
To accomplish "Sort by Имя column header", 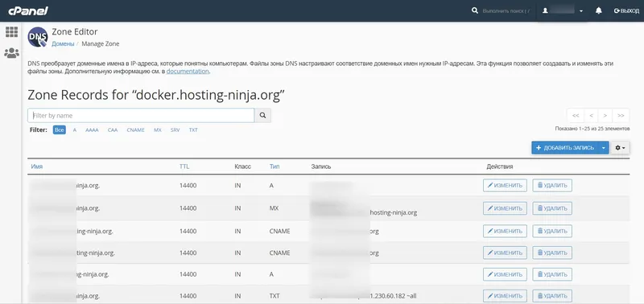I will point(36,166).
